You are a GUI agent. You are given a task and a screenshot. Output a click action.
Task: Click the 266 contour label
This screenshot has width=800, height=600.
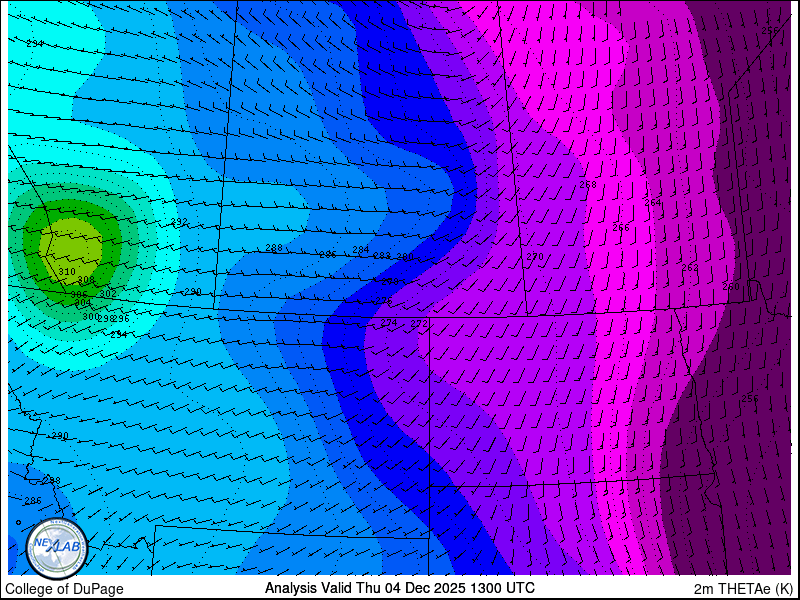coord(621,228)
